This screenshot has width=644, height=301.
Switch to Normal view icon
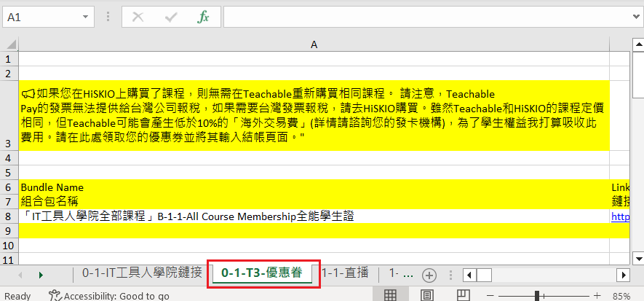pyautogui.click(x=390, y=295)
